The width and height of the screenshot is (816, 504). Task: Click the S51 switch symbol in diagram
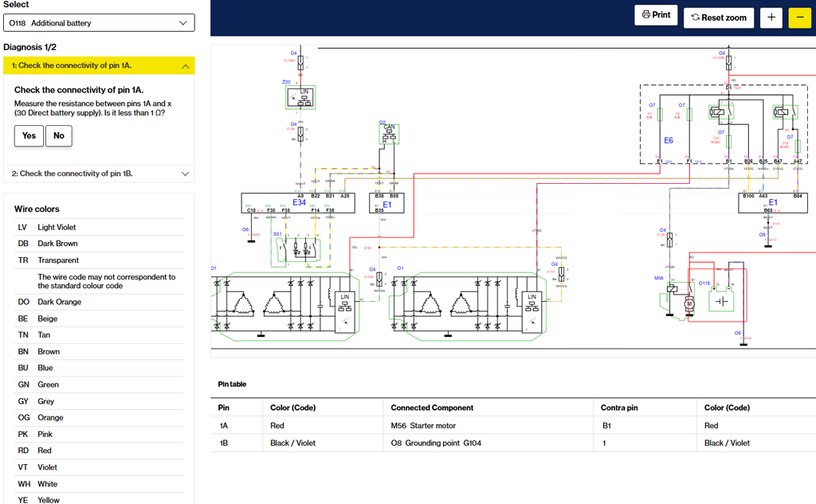(299, 249)
